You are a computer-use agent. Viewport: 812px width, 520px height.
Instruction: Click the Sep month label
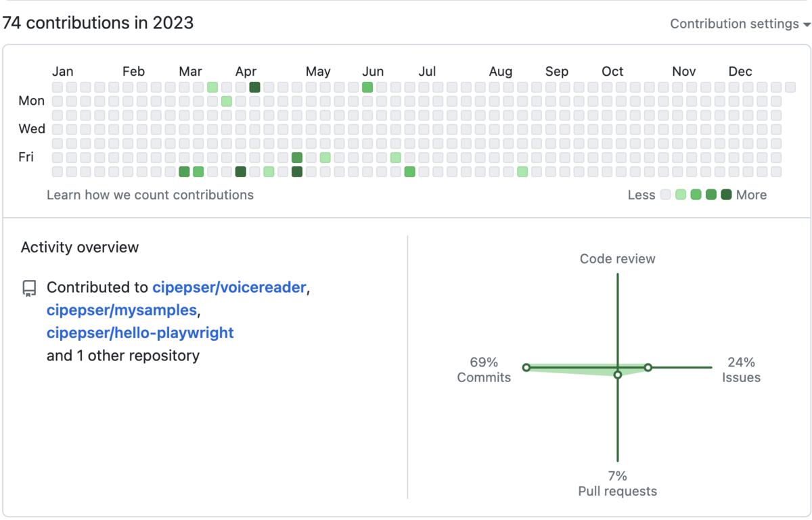coord(557,72)
